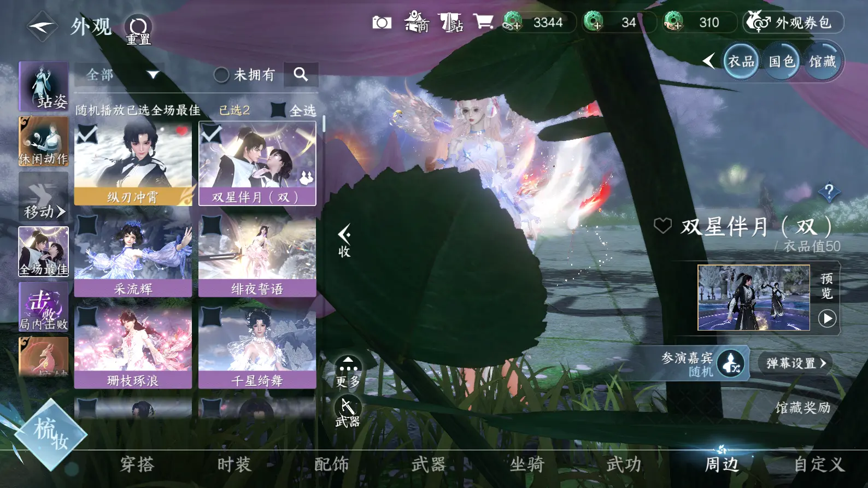The image size is (868, 488).
Task: Switch to the 武器 bottom tab
Action: tap(429, 465)
